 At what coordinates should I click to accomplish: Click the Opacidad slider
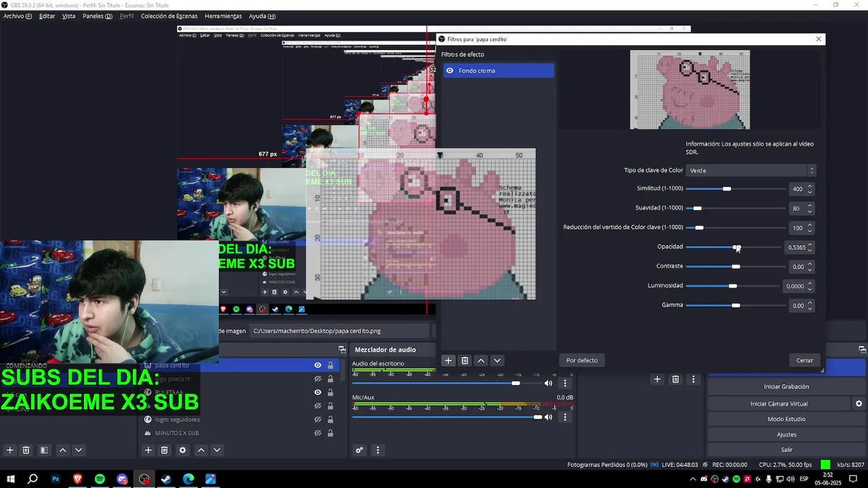click(x=735, y=247)
